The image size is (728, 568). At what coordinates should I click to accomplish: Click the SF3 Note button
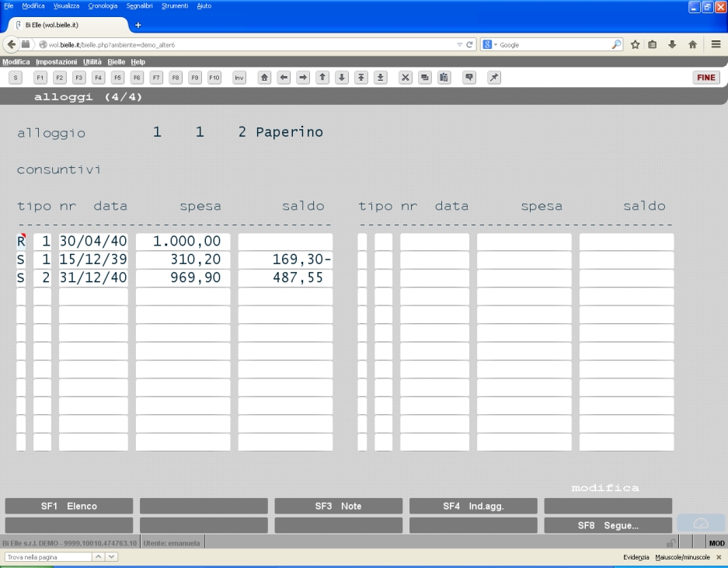pos(339,507)
